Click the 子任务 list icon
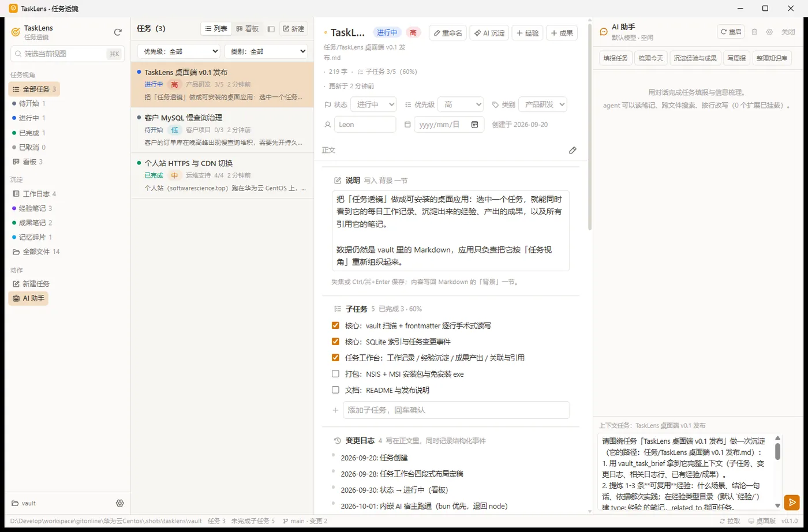The width and height of the screenshot is (808, 532). pyautogui.click(x=338, y=309)
